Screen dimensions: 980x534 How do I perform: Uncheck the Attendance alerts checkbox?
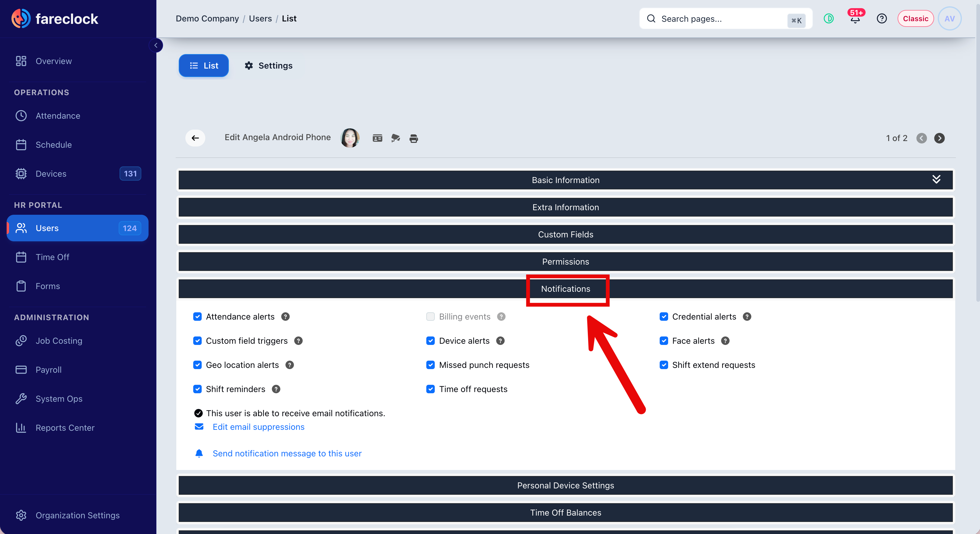coord(197,317)
